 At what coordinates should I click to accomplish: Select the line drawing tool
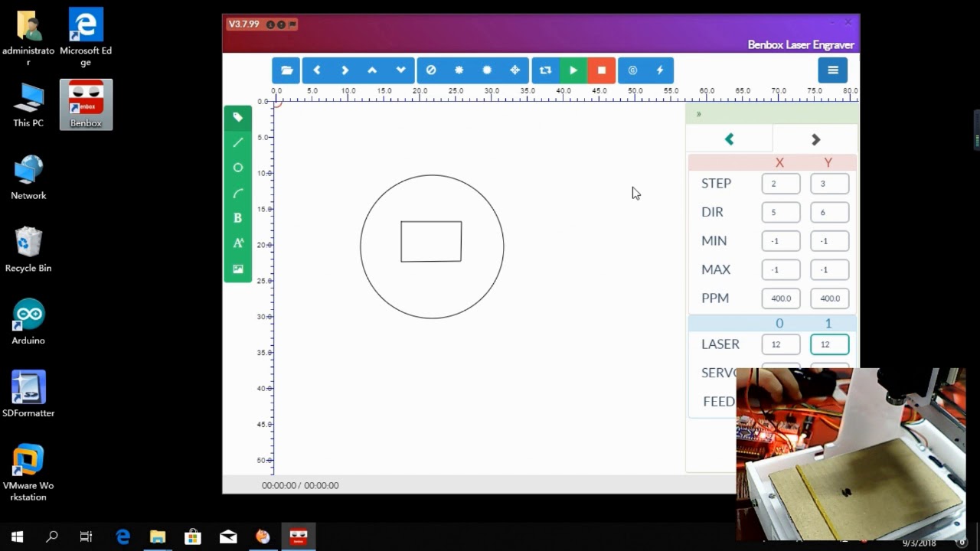coord(238,142)
